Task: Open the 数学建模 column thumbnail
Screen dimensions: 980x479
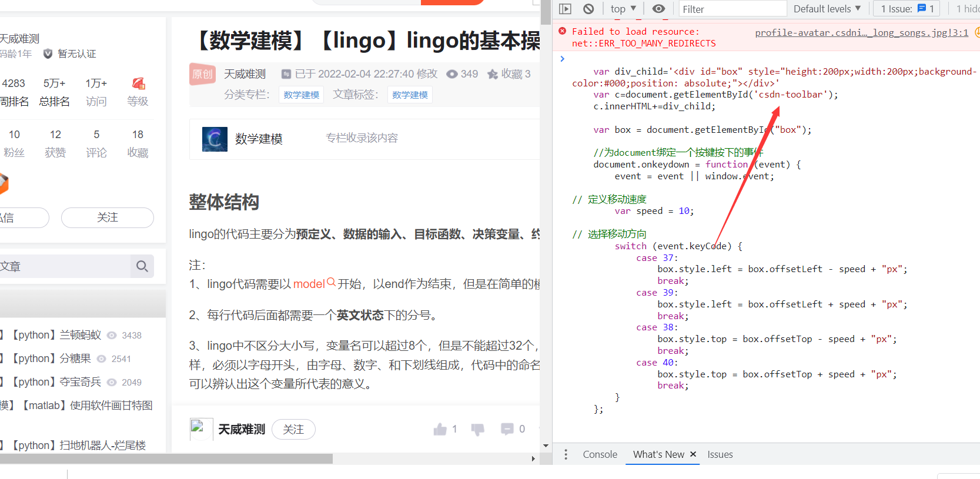Action: coord(215,139)
